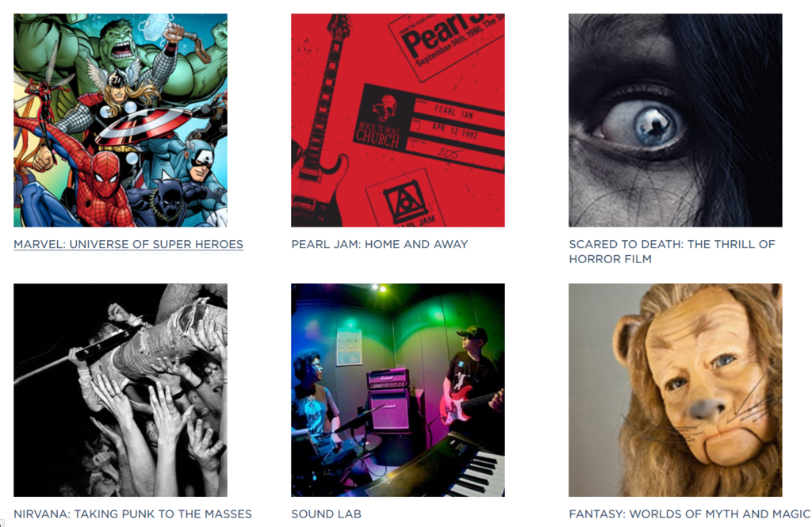Image resolution: width=812 pixels, height=527 pixels.
Task: Click Pearl Jam: Home and Away link
Action: (380, 244)
